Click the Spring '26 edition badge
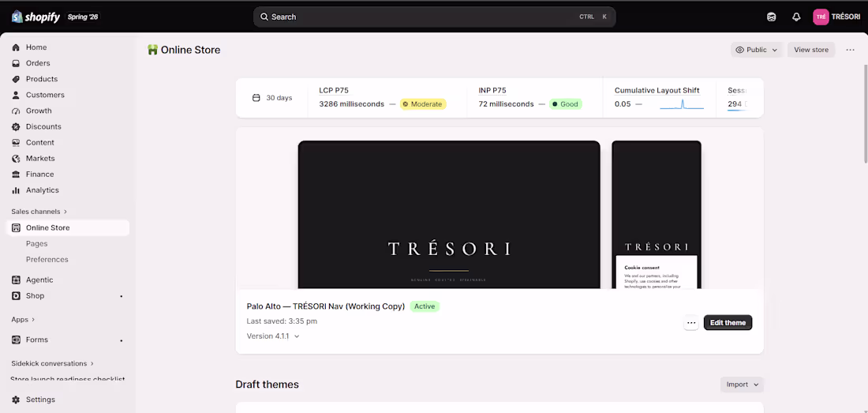Image resolution: width=868 pixels, height=413 pixels. pyautogui.click(x=83, y=17)
